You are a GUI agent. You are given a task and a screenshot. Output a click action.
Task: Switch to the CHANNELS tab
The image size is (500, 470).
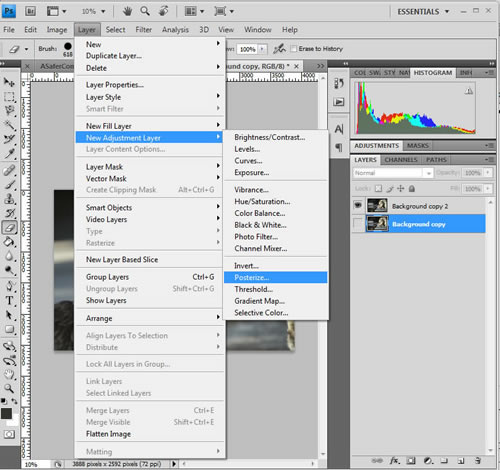click(x=401, y=160)
